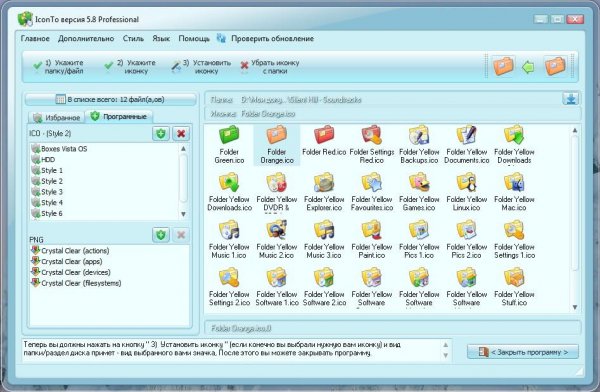
Task: Select Folder Yellow Music 2.ico
Action: tap(277, 240)
